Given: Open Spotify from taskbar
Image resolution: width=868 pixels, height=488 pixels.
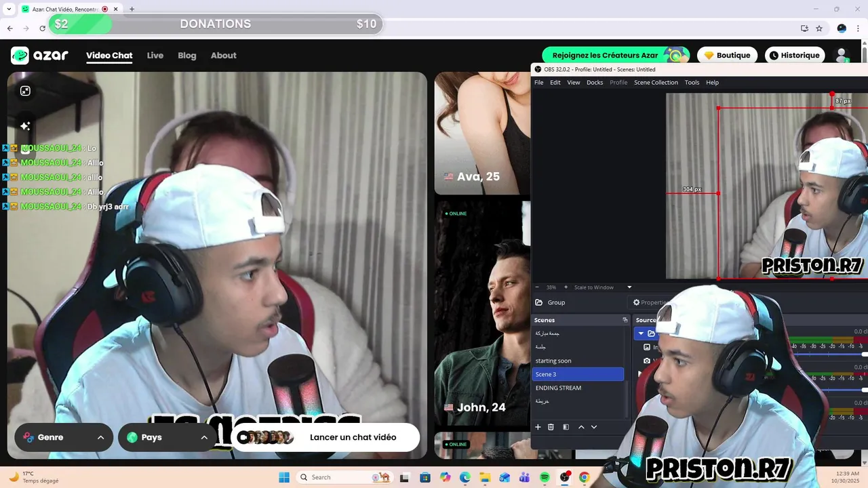Looking at the screenshot, I should 545,477.
